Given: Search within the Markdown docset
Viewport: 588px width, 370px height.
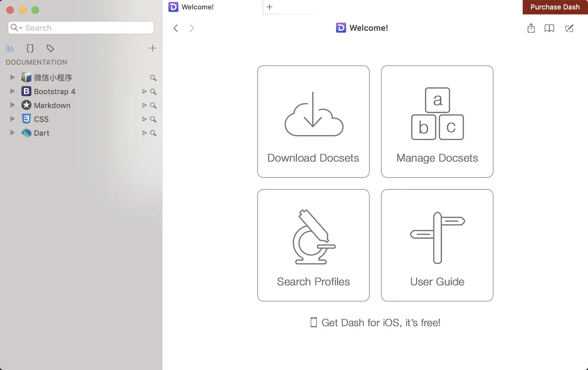Looking at the screenshot, I should (x=153, y=105).
